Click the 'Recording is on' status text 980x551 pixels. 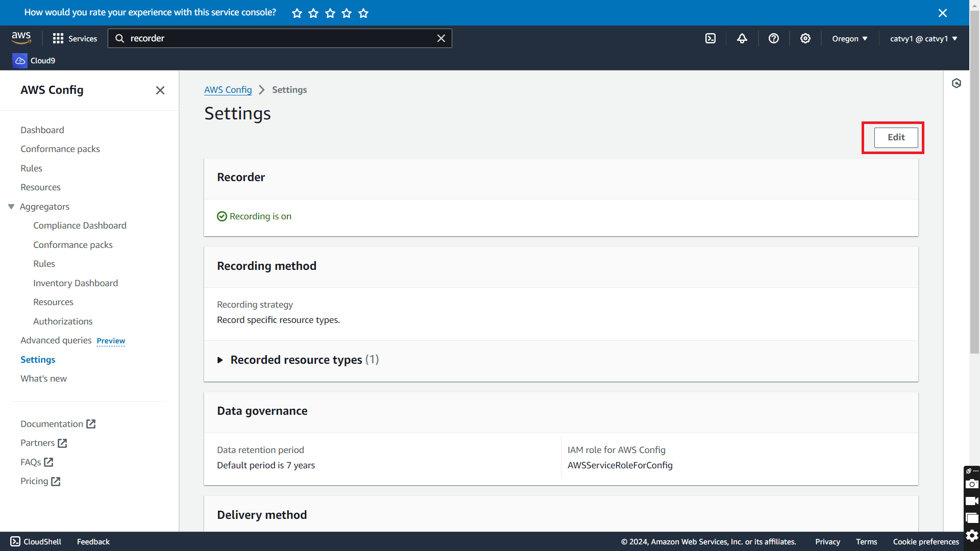coord(260,216)
